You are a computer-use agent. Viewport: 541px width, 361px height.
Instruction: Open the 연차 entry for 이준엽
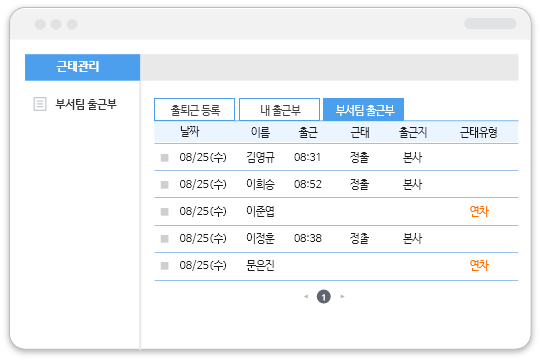479,211
